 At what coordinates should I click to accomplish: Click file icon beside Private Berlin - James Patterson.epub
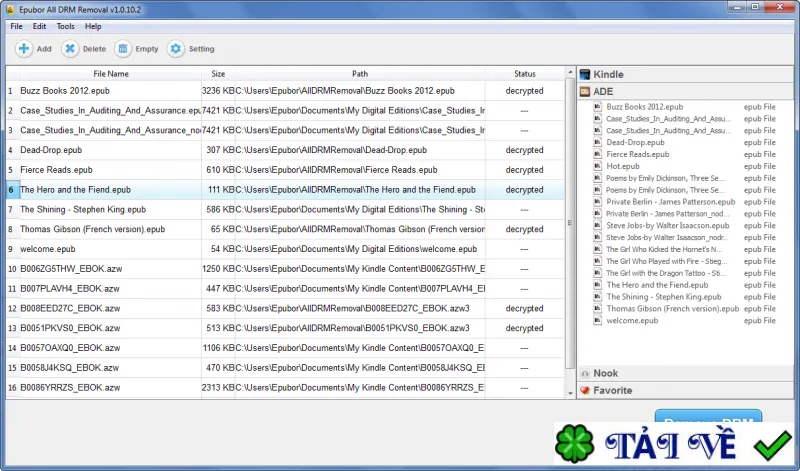tap(597, 202)
